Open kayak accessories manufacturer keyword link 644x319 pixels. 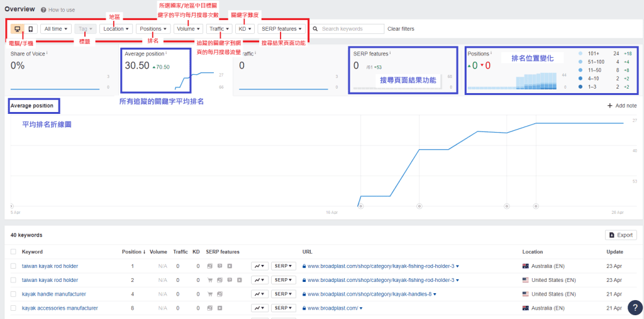[x=60, y=308]
